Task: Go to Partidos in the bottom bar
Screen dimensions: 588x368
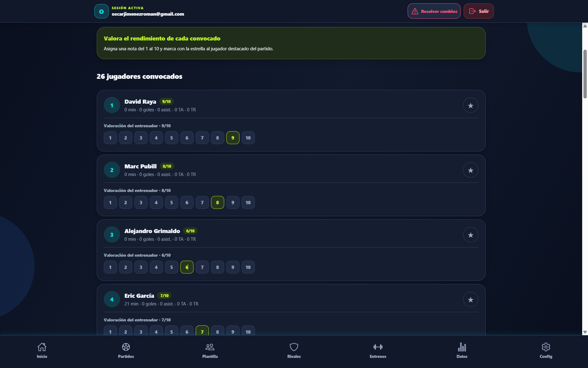Action: (126, 351)
